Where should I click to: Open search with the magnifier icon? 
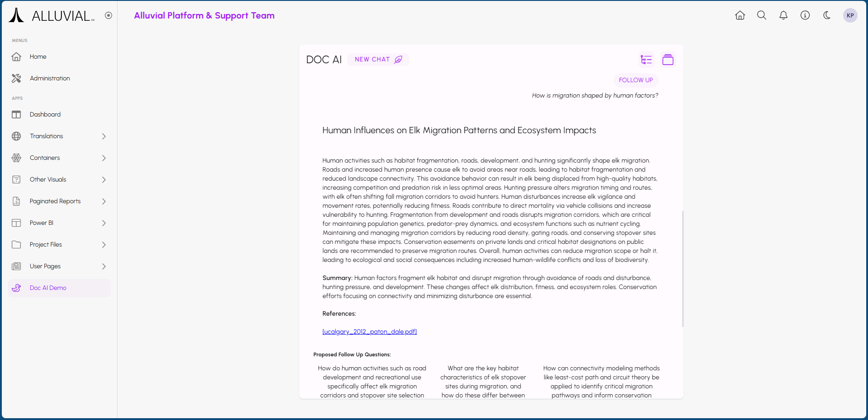point(762,15)
